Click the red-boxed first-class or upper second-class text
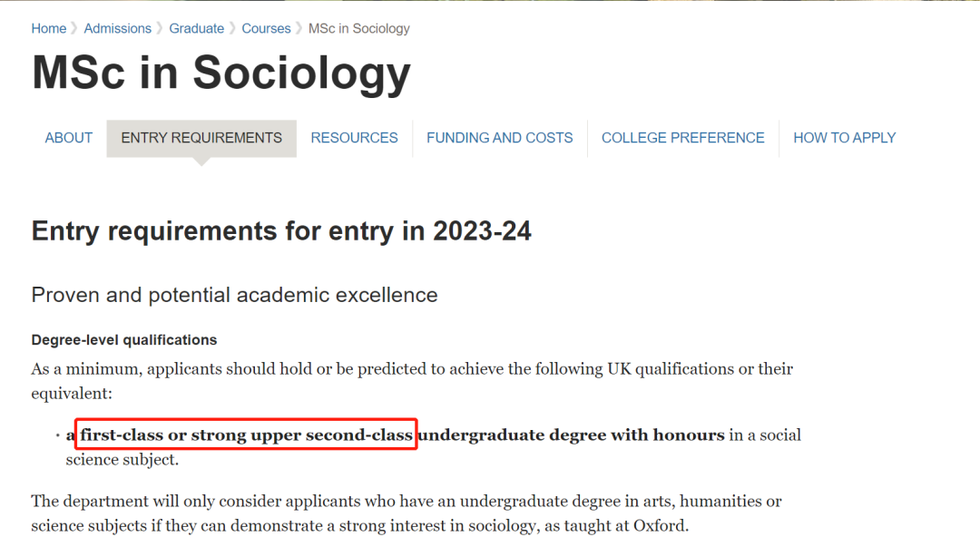980x547 pixels. (x=246, y=435)
